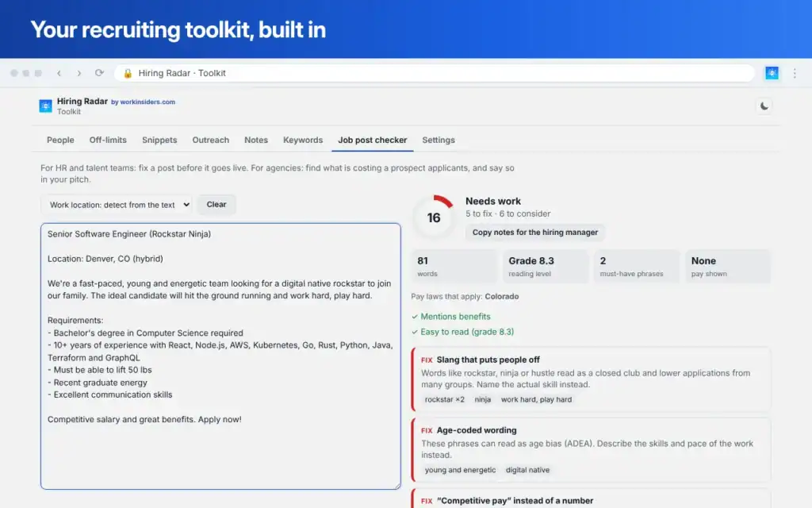812x508 pixels.
Task: Click the address bar showing Hiring Radar · Toolkit
Action: coord(434,73)
